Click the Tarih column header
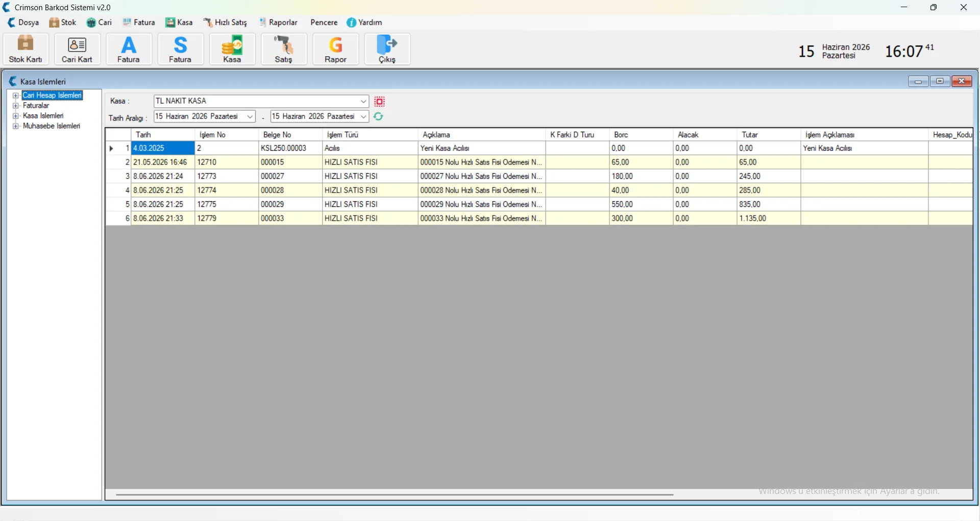980x521 pixels. [163, 135]
